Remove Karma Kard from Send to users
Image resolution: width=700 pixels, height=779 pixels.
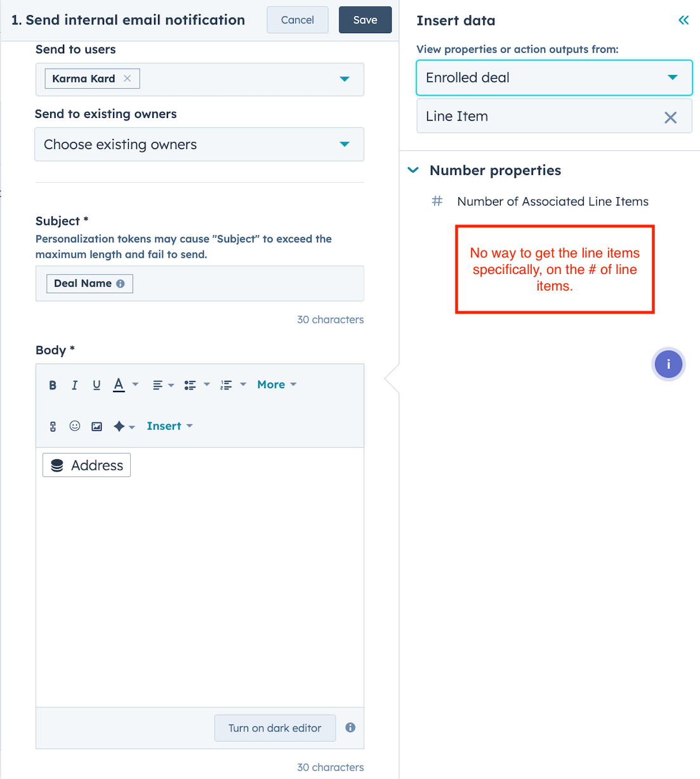(128, 78)
